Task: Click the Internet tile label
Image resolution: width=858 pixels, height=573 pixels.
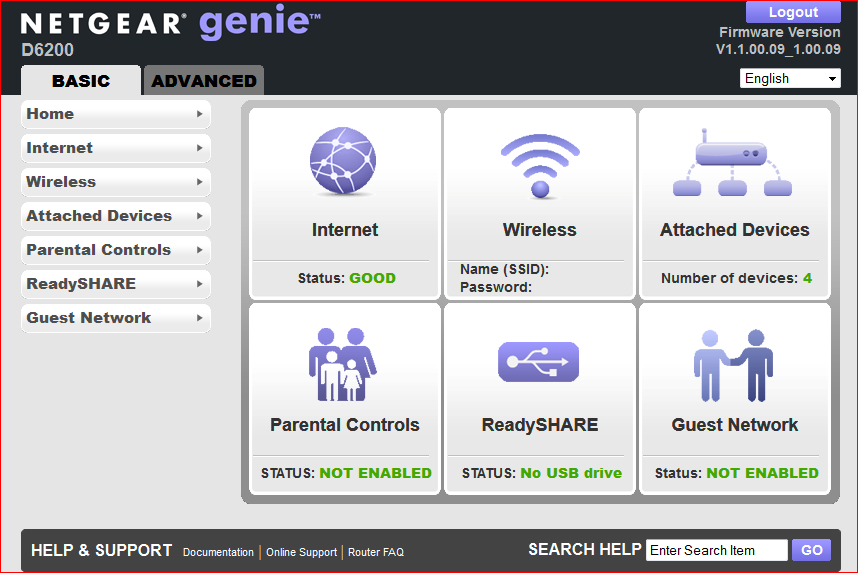Action: pos(345,230)
